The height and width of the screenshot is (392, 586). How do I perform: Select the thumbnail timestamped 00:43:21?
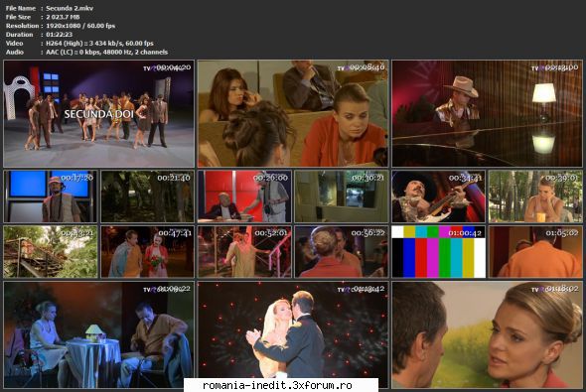point(51,252)
